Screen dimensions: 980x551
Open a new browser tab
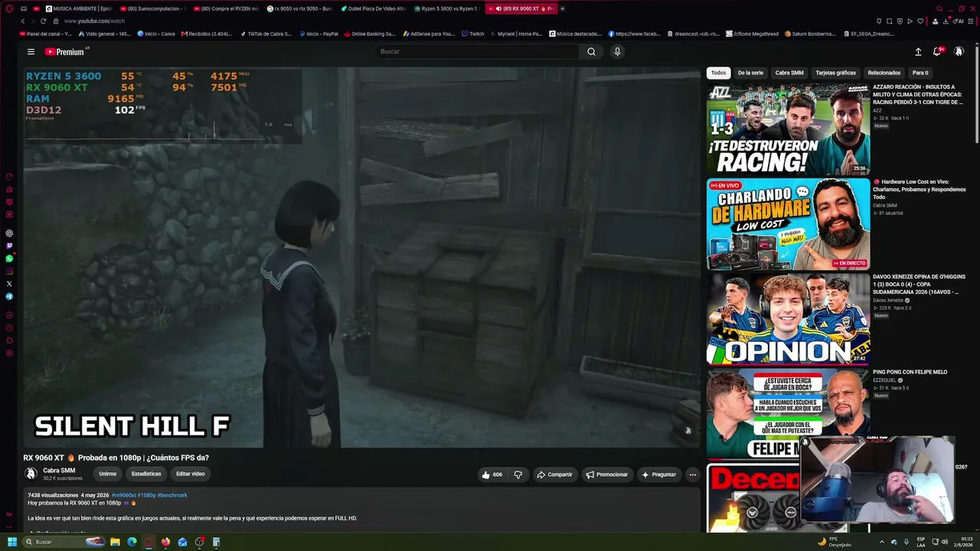pos(562,8)
